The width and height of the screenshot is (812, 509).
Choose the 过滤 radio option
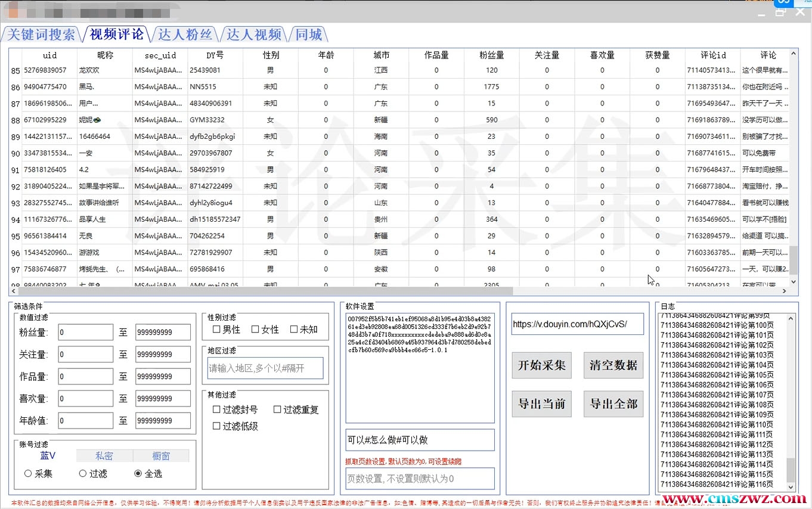pyautogui.click(x=83, y=474)
